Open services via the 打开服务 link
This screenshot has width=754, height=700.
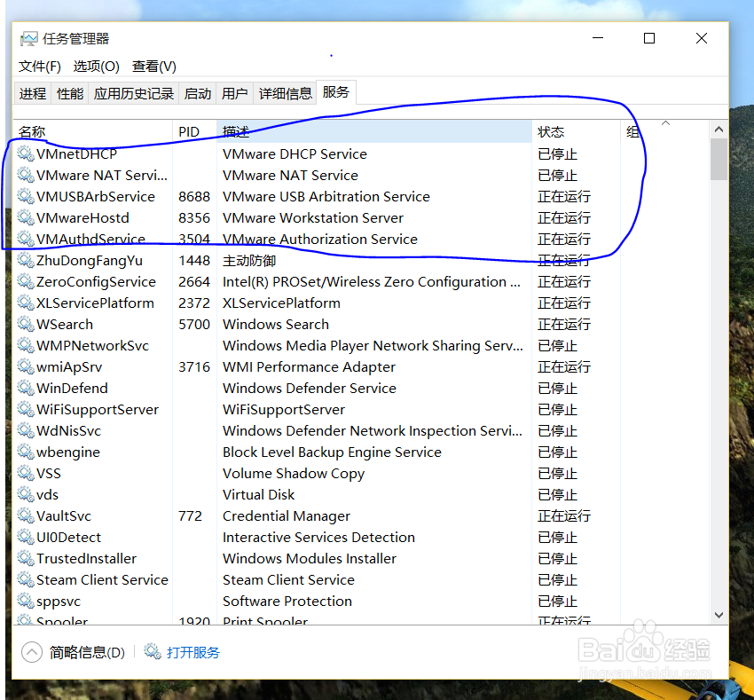(x=193, y=652)
